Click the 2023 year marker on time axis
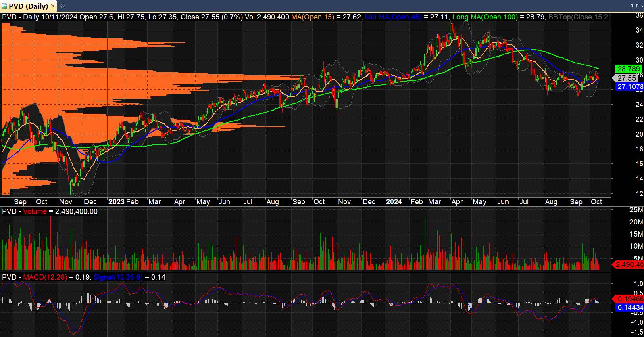 coord(116,202)
